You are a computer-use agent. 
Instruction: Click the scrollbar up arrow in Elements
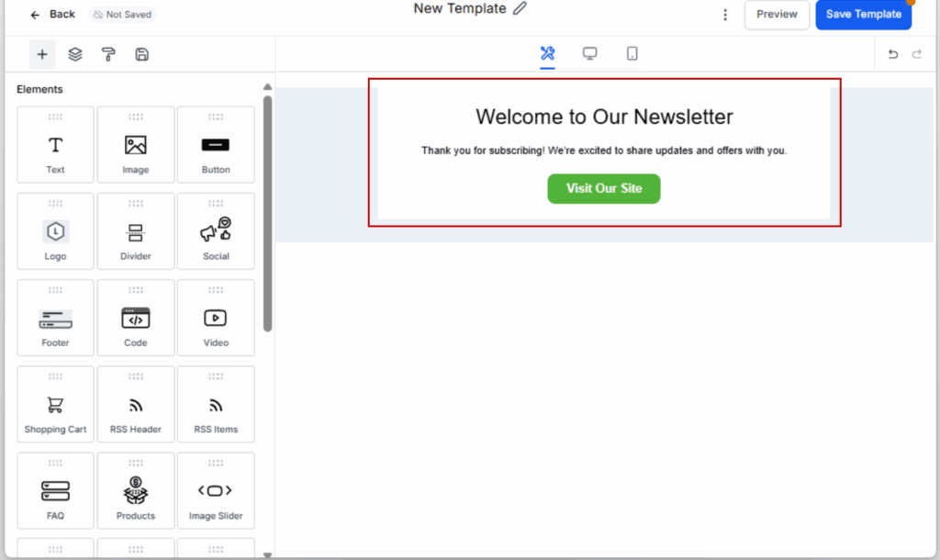(267, 87)
